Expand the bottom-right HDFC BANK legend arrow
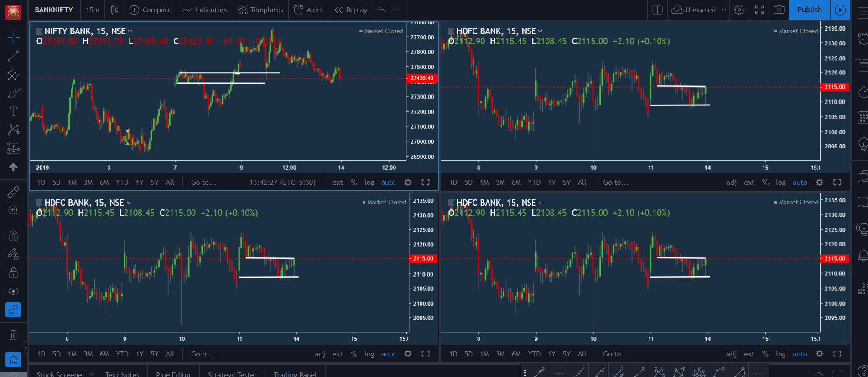This screenshot has height=377, width=868. tap(540, 203)
